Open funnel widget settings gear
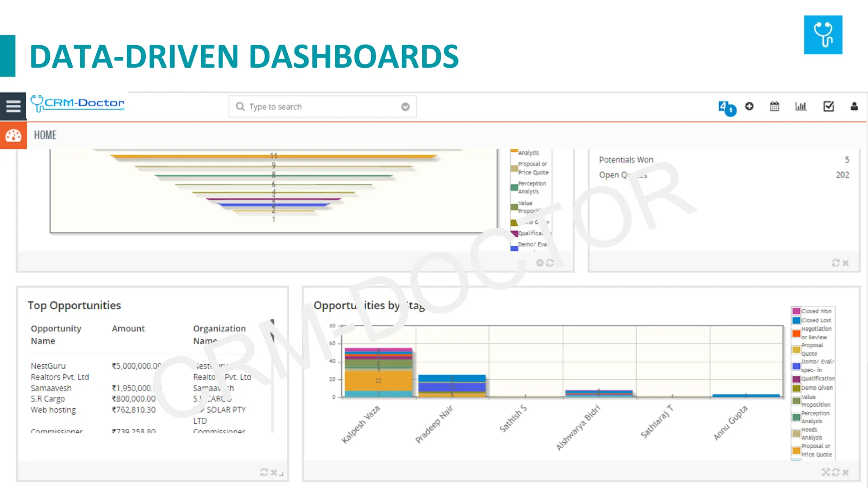 click(x=540, y=263)
